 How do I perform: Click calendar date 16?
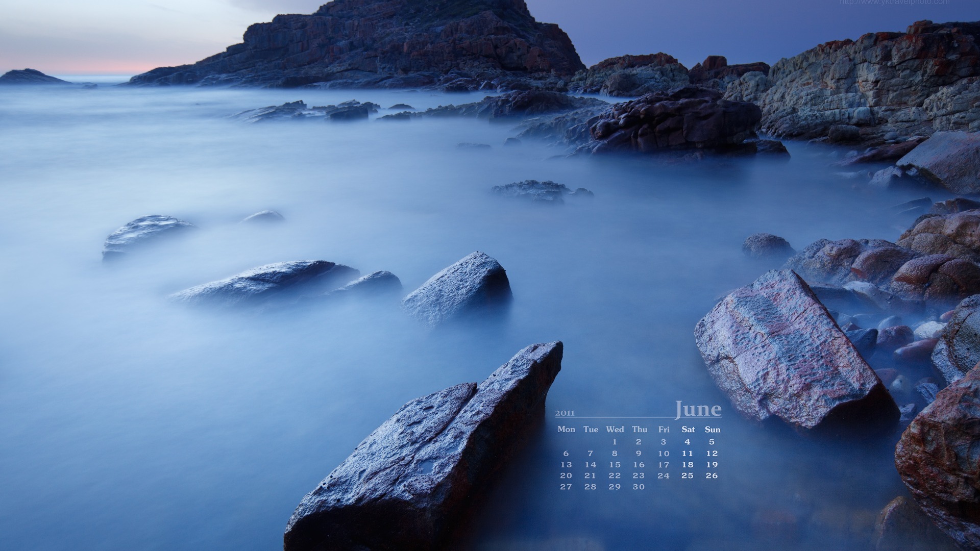[639, 465]
